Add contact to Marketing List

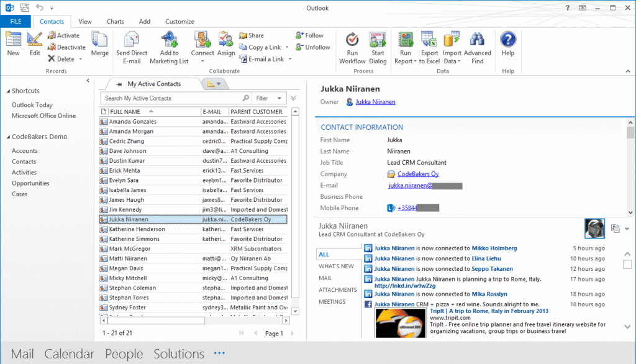pyautogui.click(x=169, y=48)
